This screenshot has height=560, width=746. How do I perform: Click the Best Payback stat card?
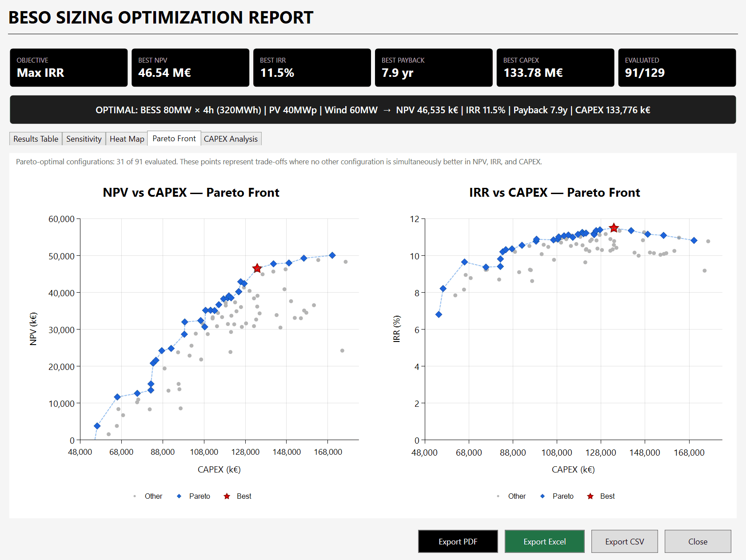[x=434, y=67]
